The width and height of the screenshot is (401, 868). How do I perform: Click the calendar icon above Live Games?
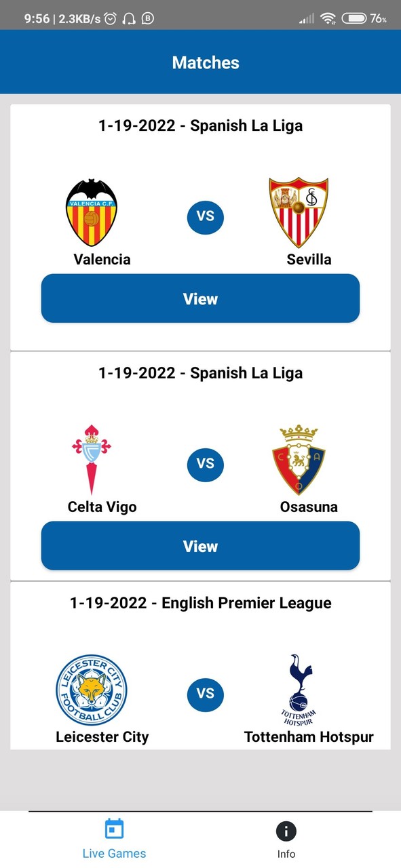(114, 828)
